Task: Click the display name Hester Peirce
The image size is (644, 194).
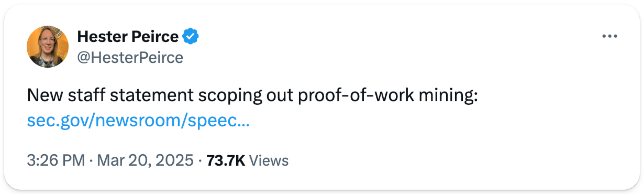Action: [128, 36]
